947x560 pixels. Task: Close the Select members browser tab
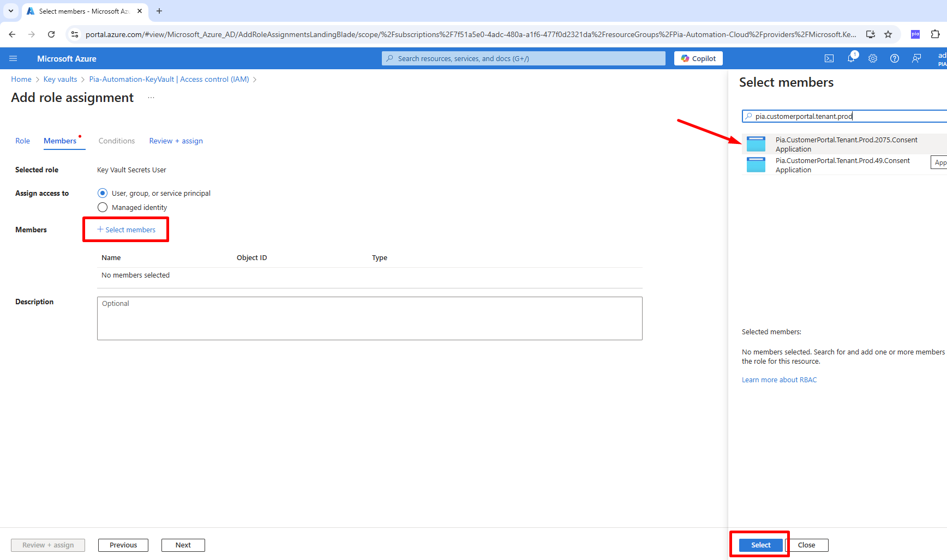pyautogui.click(x=140, y=11)
